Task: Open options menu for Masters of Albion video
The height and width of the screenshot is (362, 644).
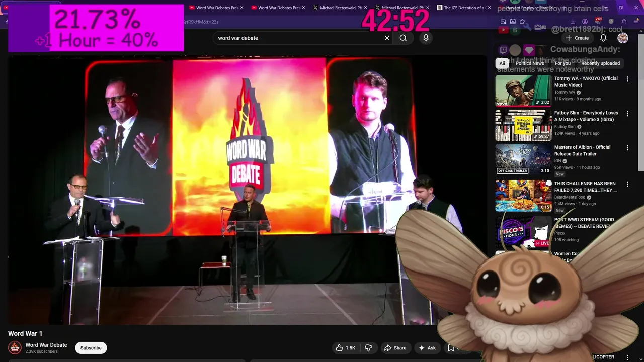Action: pos(627,148)
